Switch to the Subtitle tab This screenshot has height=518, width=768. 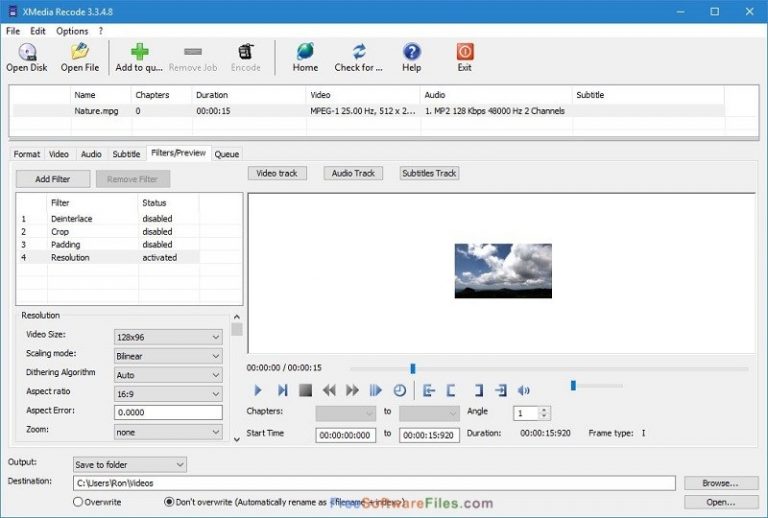126,154
